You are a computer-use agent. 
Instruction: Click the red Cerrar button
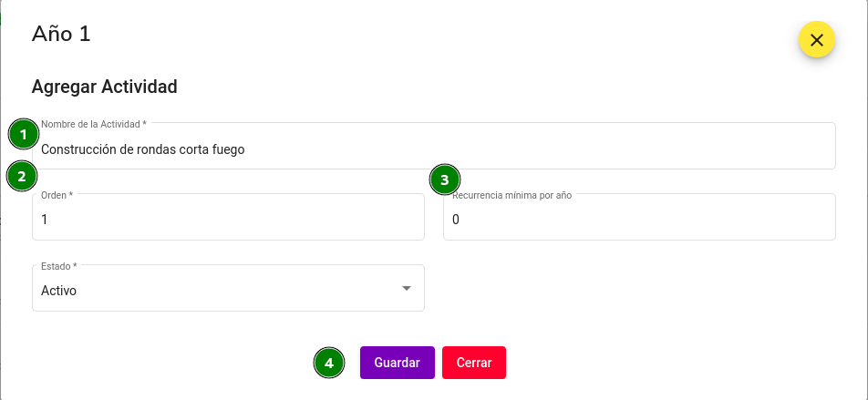click(x=474, y=363)
